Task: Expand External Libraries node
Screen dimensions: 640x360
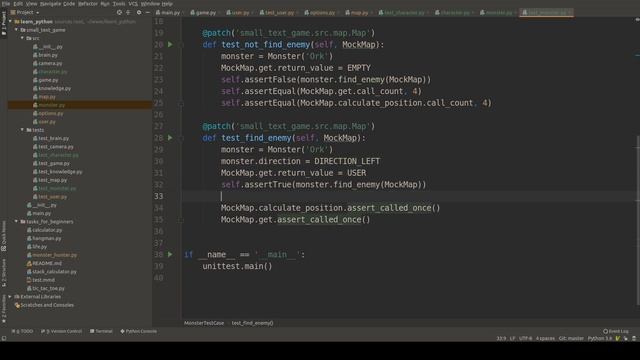Action: [x=11, y=297]
